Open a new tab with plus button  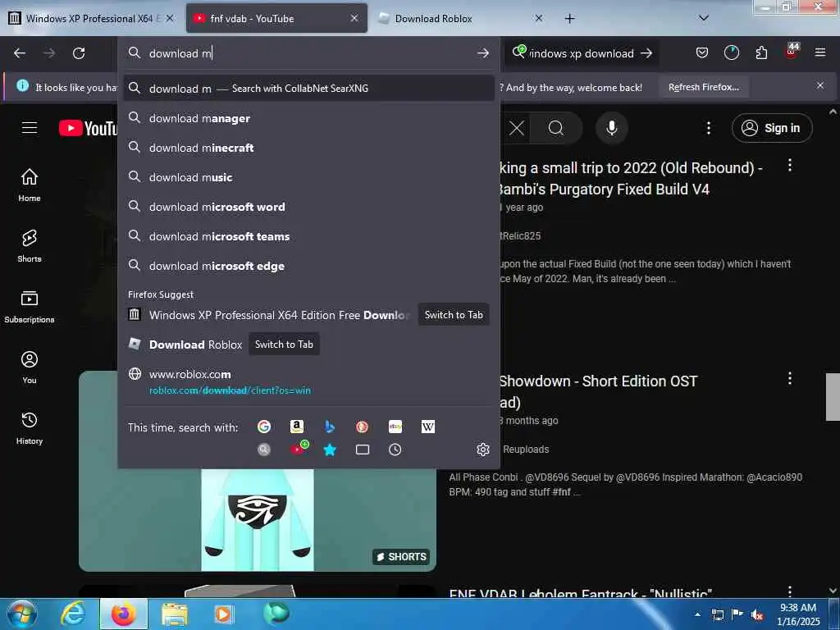[569, 19]
